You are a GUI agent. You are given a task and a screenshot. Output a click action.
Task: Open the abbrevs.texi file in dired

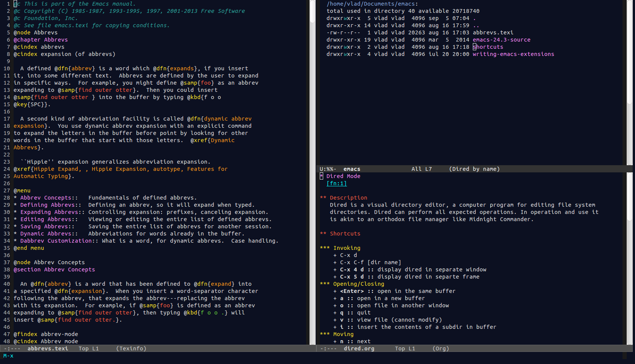[x=493, y=33]
